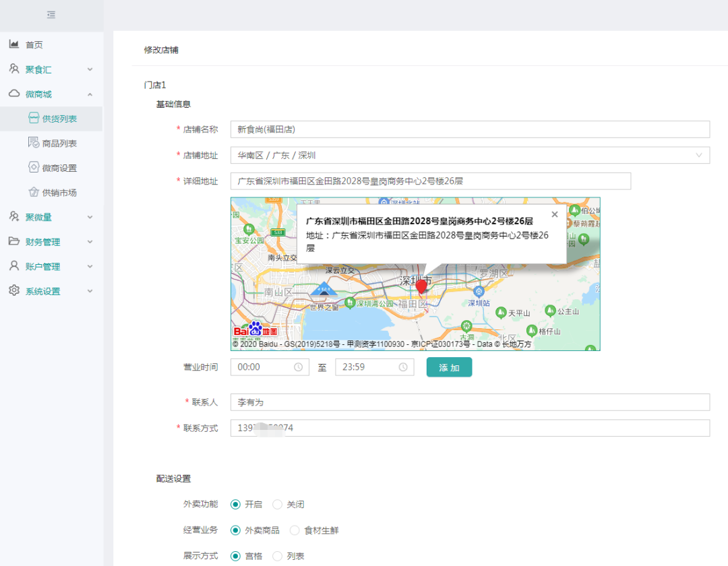The image size is (728, 566).
Task: Go to 供销市场 menu item
Action: (x=59, y=193)
